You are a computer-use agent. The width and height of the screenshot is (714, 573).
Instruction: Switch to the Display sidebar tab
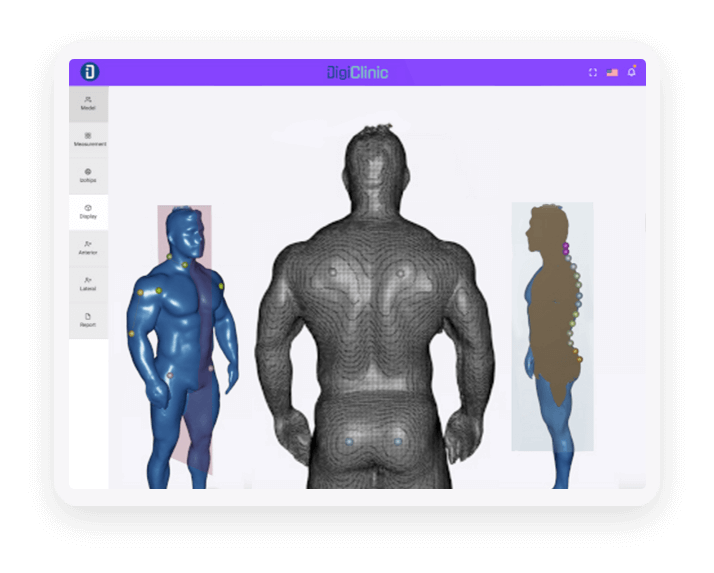coord(88,211)
